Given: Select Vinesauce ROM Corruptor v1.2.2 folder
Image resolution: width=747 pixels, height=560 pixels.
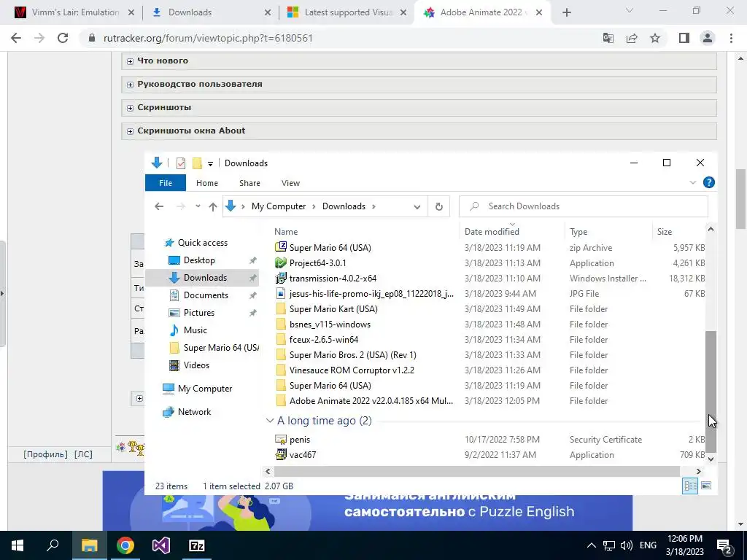Looking at the screenshot, I should click(x=352, y=370).
